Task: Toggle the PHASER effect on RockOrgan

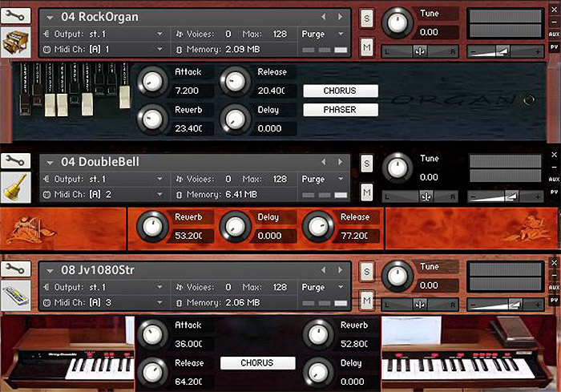Action: [340, 110]
